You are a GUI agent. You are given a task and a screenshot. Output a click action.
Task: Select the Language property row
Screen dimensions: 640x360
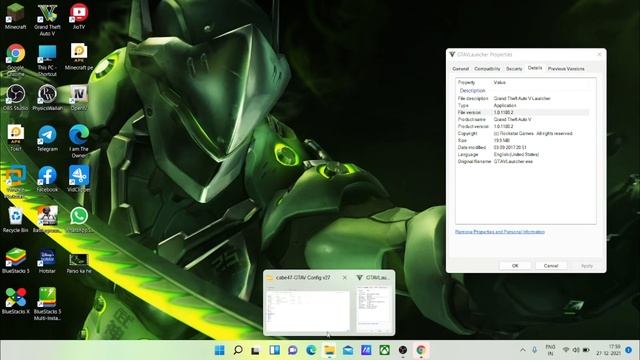(x=523, y=154)
